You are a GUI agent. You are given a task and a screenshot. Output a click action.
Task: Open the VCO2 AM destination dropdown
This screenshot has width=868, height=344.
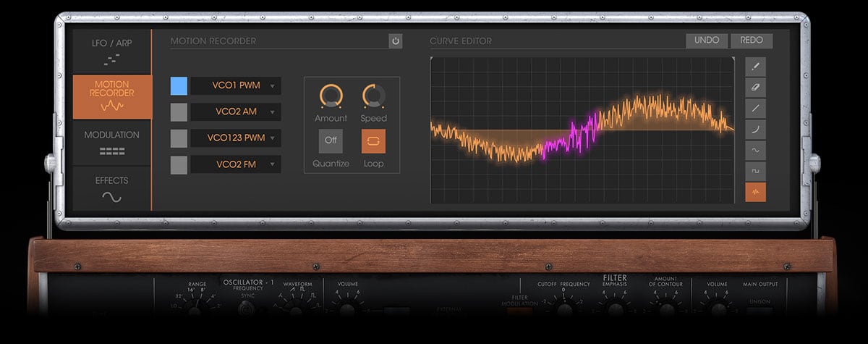click(236, 112)
